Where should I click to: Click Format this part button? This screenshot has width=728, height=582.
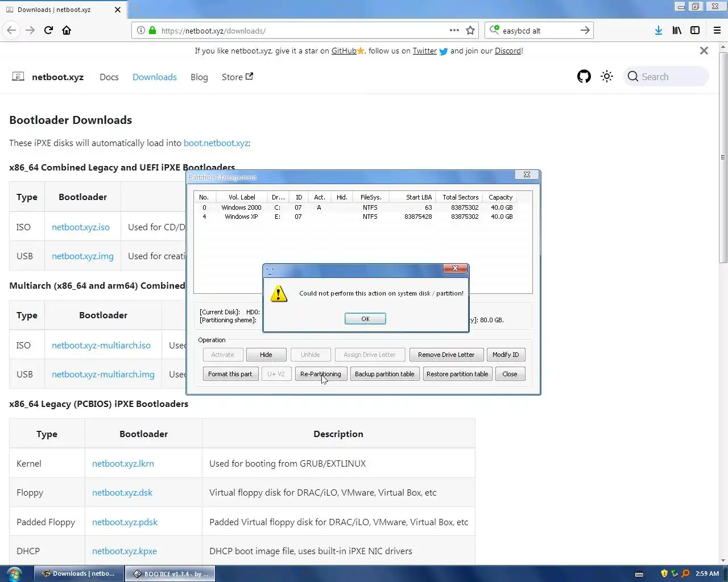[x=230, y=374]
